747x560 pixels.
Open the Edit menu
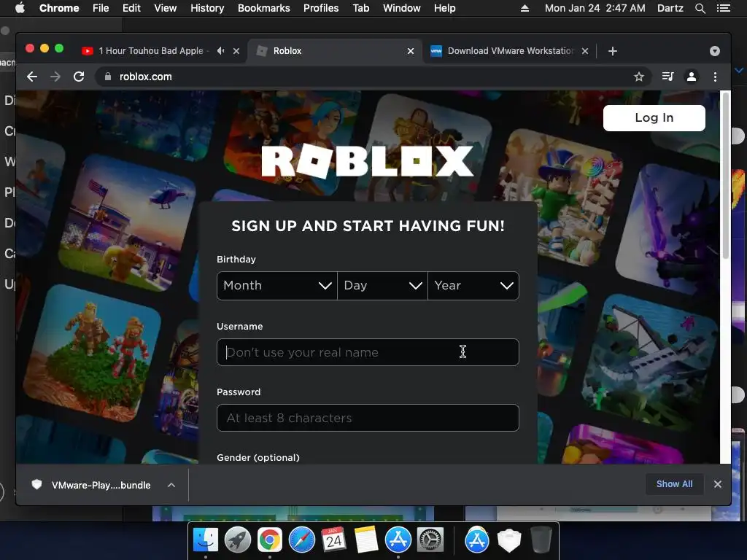click(131, 8)
